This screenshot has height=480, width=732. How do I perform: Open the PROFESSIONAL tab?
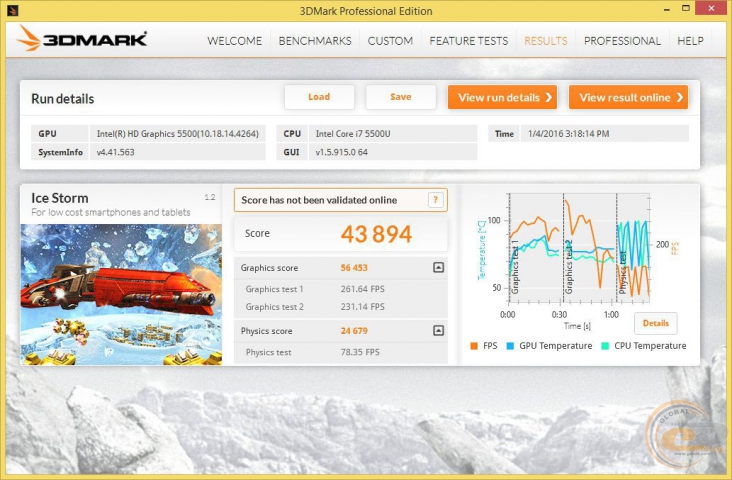(622, 41)
